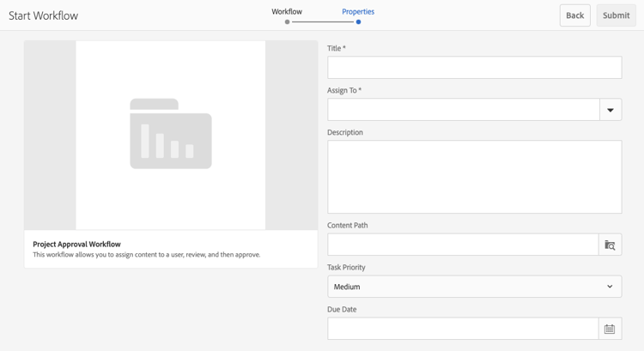This screenshot has height=351, width=644.
Task: Click the Back button
Action: pyautogui.click(x=575, y=15)
